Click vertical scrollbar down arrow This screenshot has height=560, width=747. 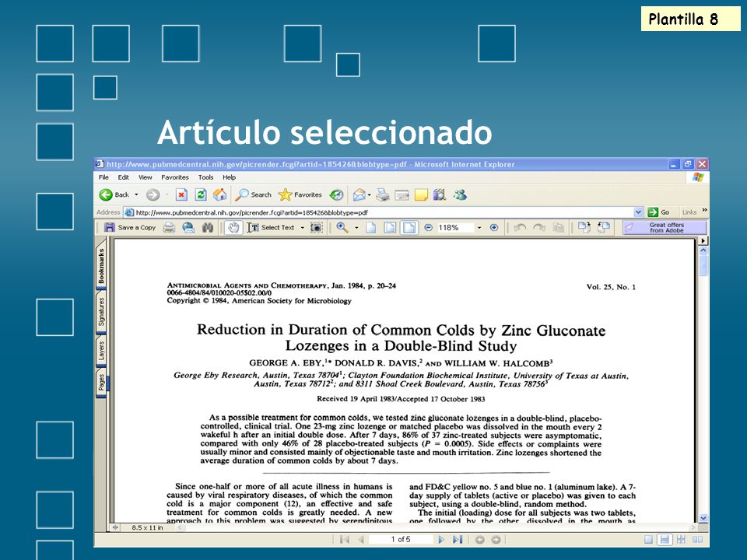point(703,518)
